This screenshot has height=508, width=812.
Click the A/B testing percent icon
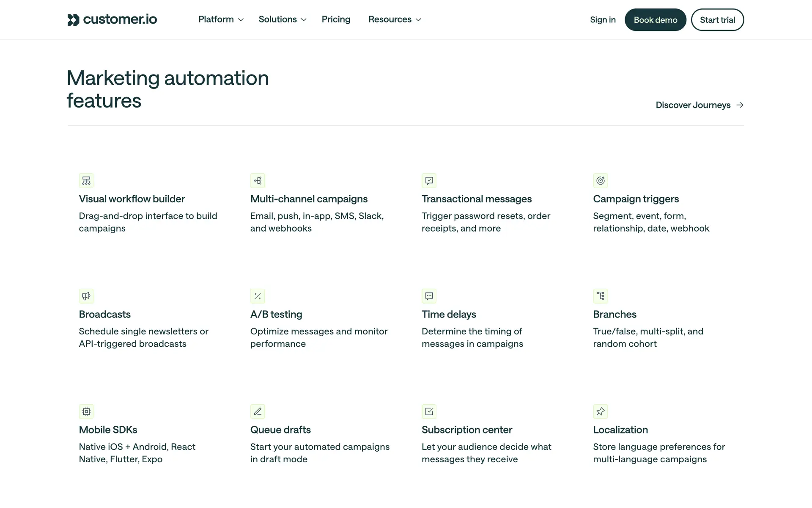pyautogui.click(x=258, y=296)
